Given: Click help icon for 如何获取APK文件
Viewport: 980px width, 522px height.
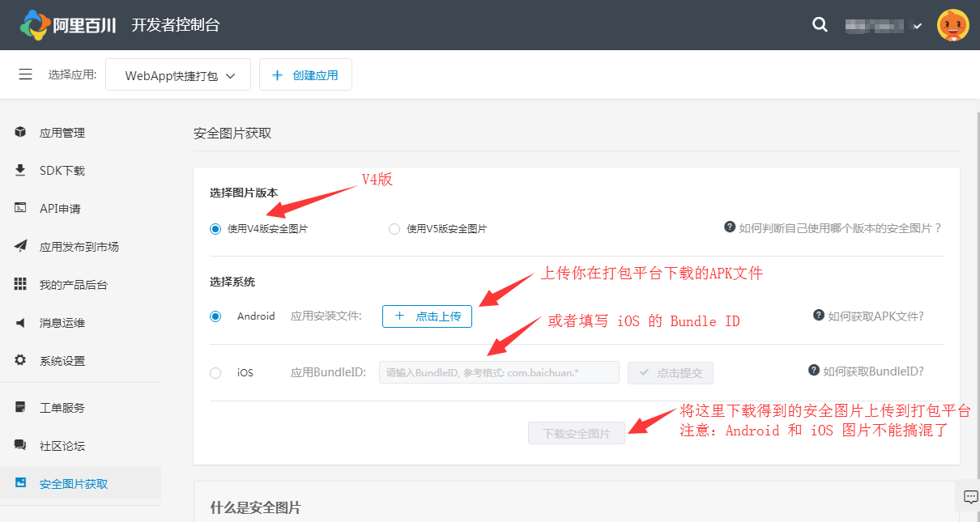Looking at the screenshot, I should click(819, 316).
